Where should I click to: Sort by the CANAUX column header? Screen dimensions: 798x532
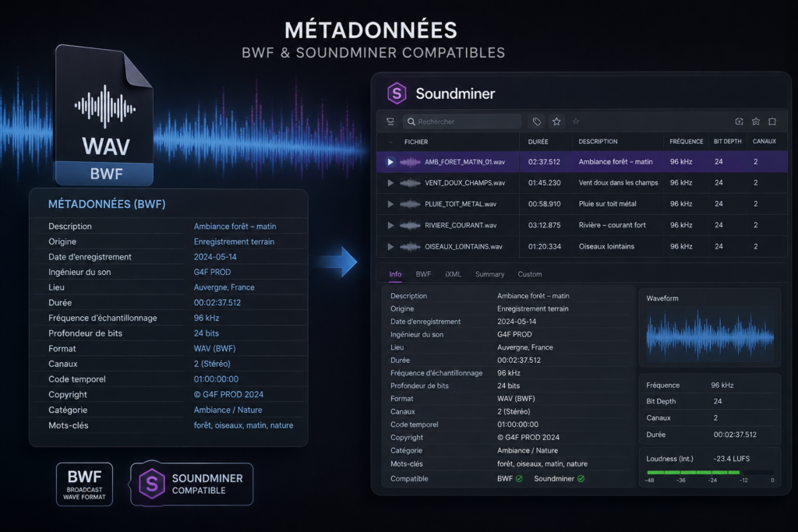(x=764, y=142)
